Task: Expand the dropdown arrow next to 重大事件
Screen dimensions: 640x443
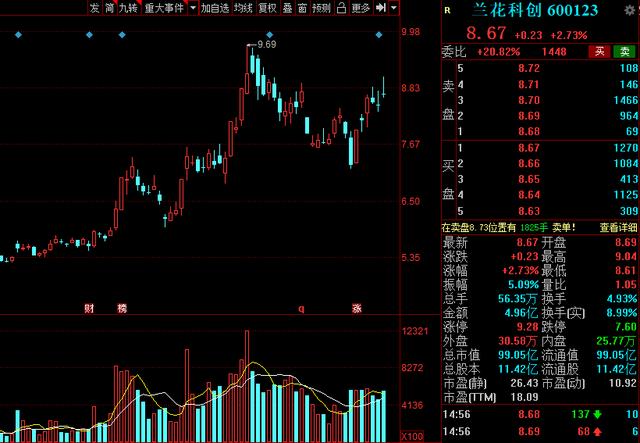Action: (x=193, y=8)
